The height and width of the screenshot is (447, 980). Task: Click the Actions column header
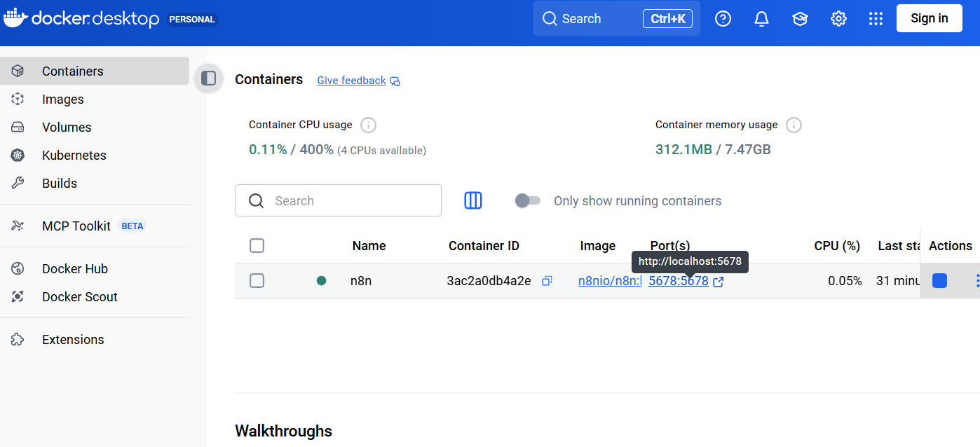[x=950, y=246]
